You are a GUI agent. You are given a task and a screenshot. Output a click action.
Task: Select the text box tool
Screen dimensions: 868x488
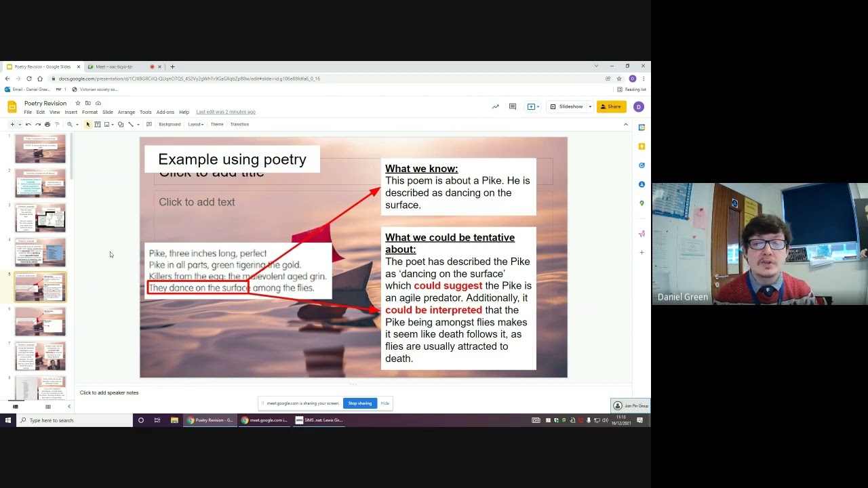pos(98,124)
